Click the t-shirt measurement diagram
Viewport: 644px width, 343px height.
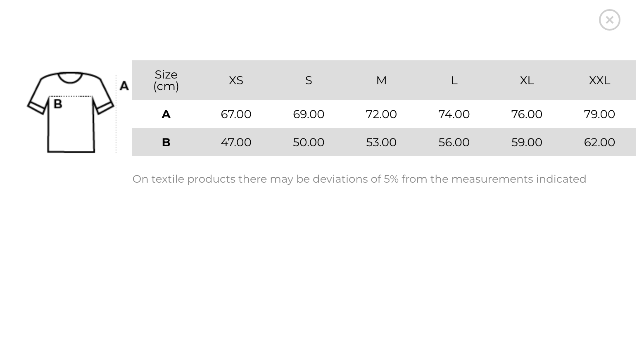[x=78, y=112]
